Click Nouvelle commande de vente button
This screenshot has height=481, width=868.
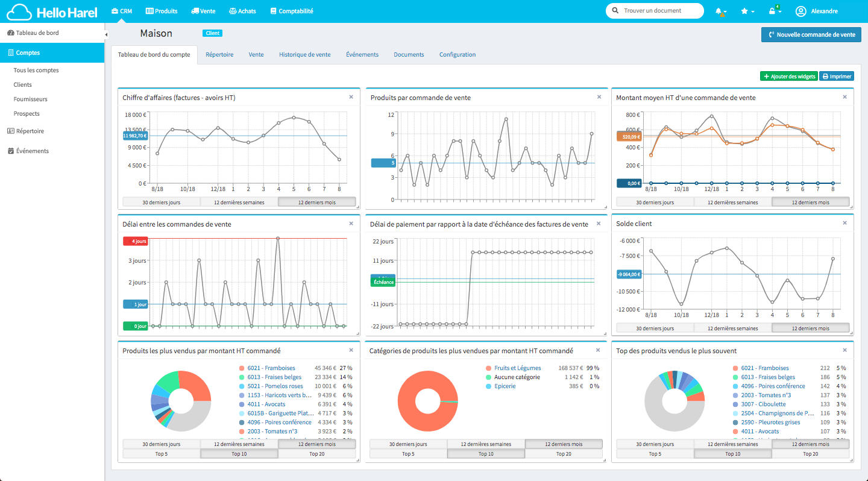pos(811,34)
